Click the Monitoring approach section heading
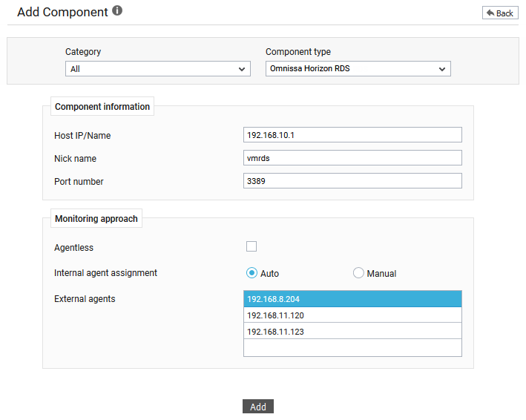526x420 pixels. [x=96, y=219]
